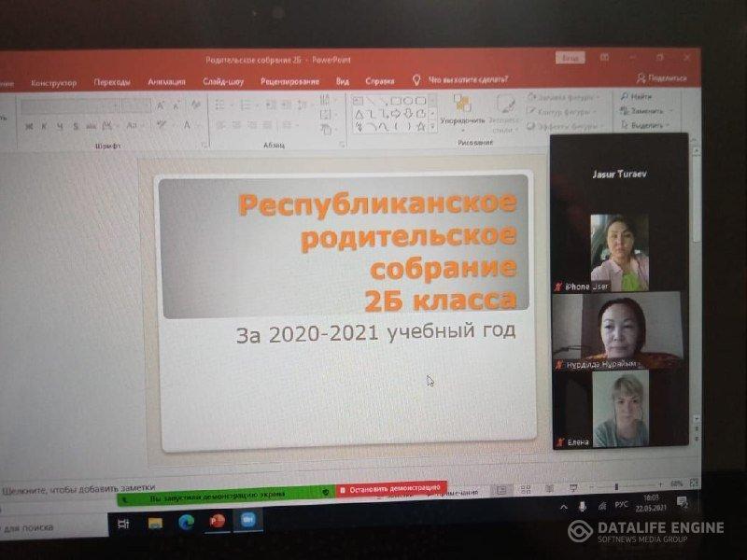Expand the Заменить dropdown
Image resolution: width=747 pixels, height=560 pixels.
(x=669, y=110)
